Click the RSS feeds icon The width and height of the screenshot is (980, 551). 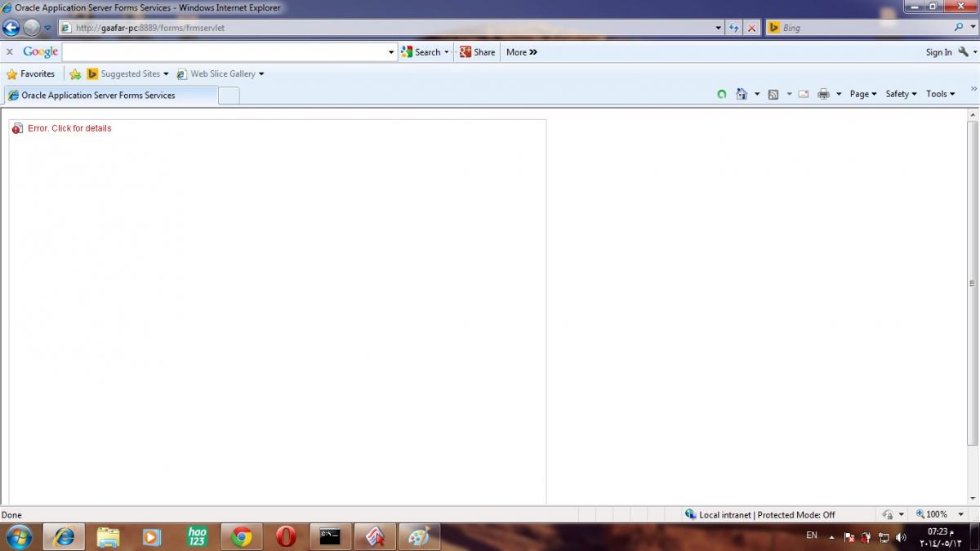coord(773,94)
